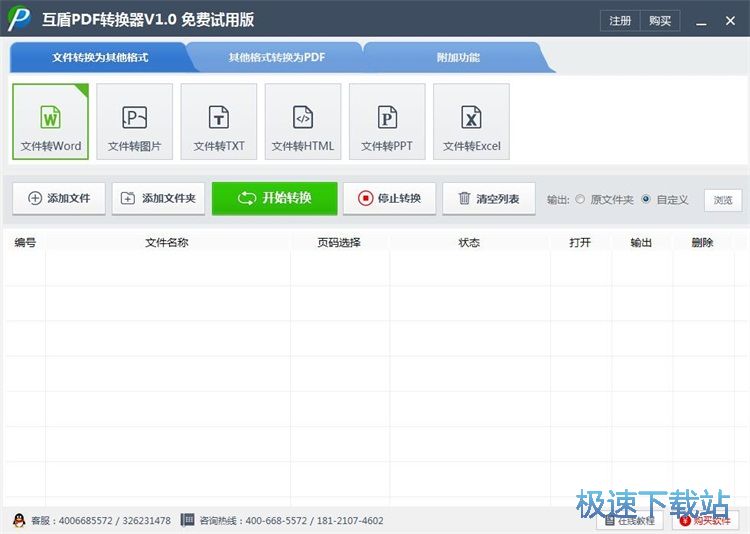The height and width of the screenshot is (534, 750).
Task: Stop conversion with 停止转换 button
Action: [389, 198]
